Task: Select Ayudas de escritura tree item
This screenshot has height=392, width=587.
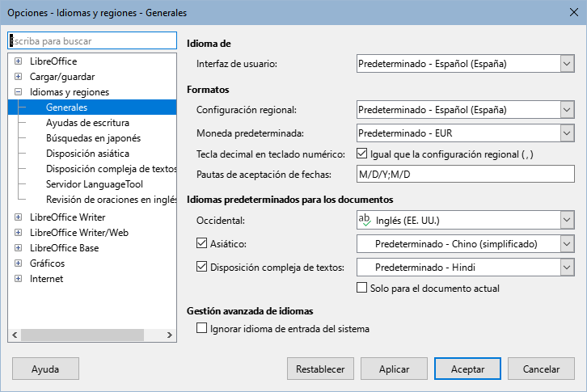Action: point(87,122)
